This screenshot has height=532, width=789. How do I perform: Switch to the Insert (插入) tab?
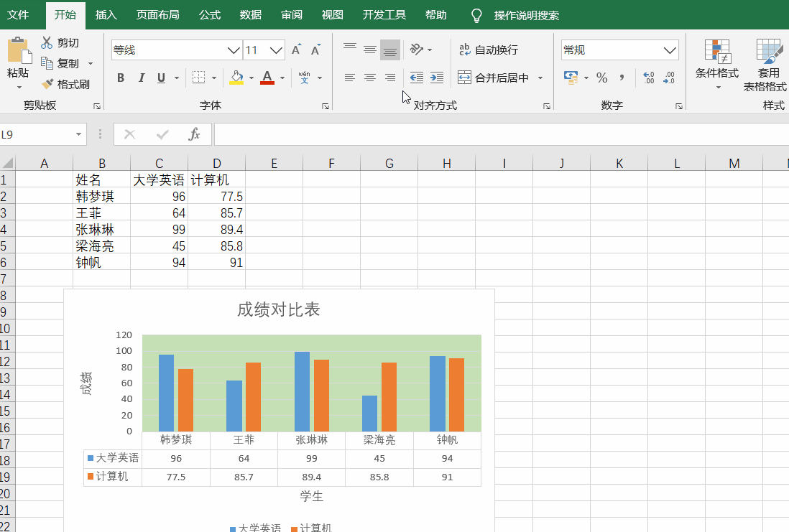[x=106, y=15]
